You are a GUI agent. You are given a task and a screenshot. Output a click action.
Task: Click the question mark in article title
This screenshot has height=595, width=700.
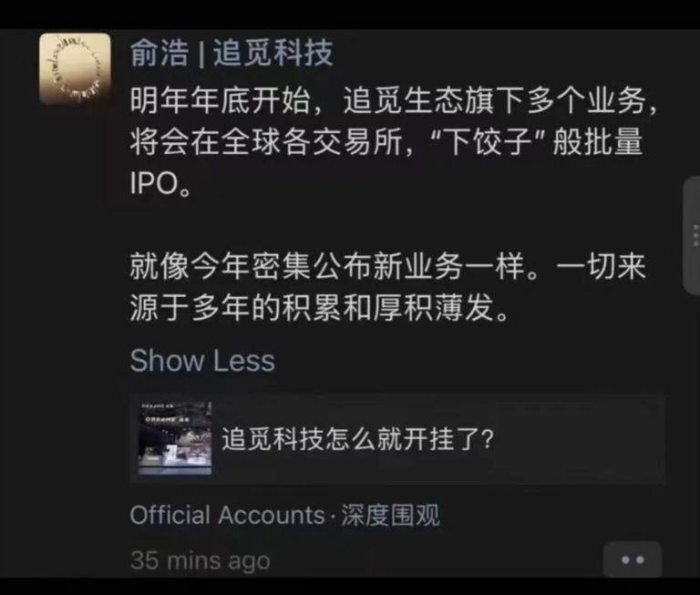(x=488, y=439)
